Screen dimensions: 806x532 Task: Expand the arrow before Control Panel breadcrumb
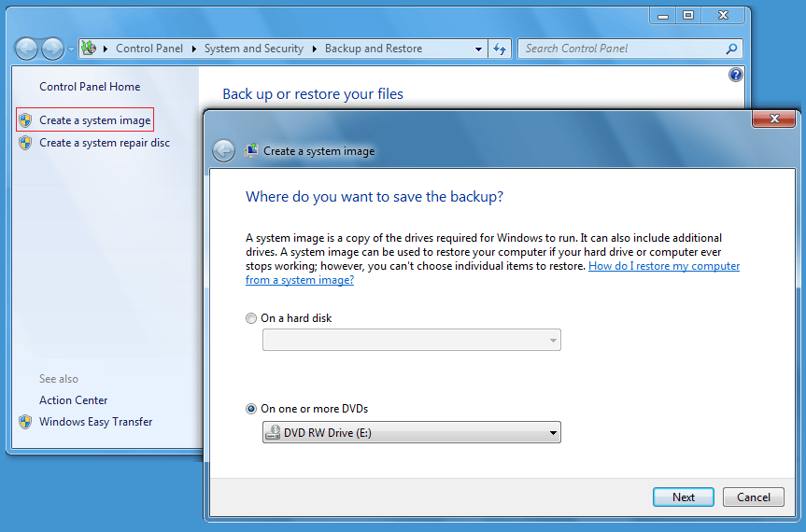coord(106,49)
